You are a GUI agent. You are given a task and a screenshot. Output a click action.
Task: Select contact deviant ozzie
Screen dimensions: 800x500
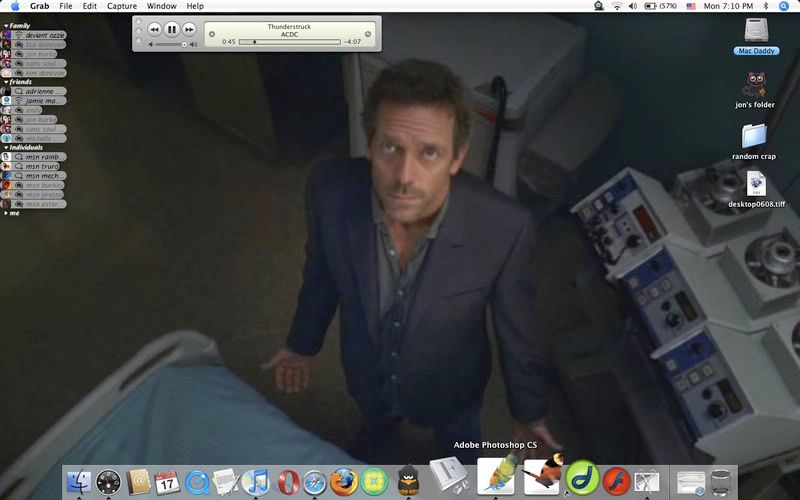(x=34, y=35)
